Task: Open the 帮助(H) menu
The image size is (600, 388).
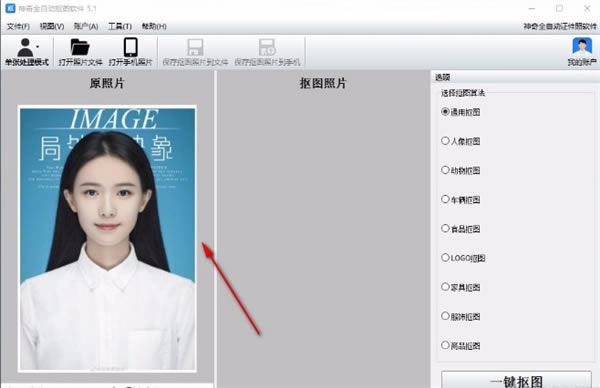Action: [x=154, y=26]
